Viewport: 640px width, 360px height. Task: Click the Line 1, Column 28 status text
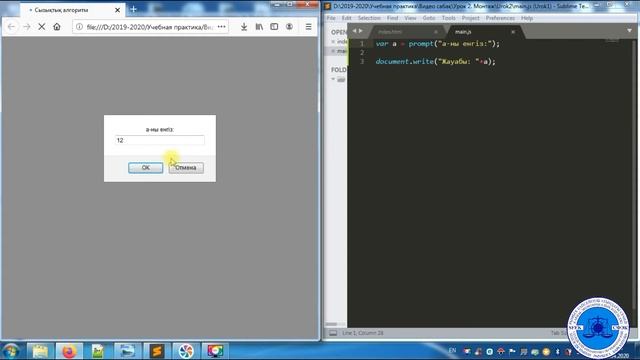pyautogui.click(x=363, y=333)
